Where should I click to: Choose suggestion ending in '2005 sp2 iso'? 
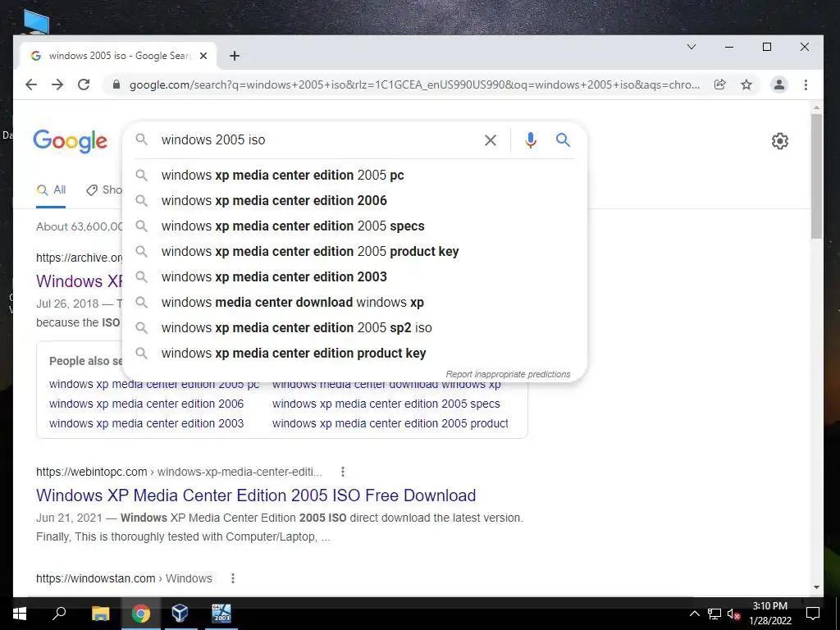[x=354, y=328]
